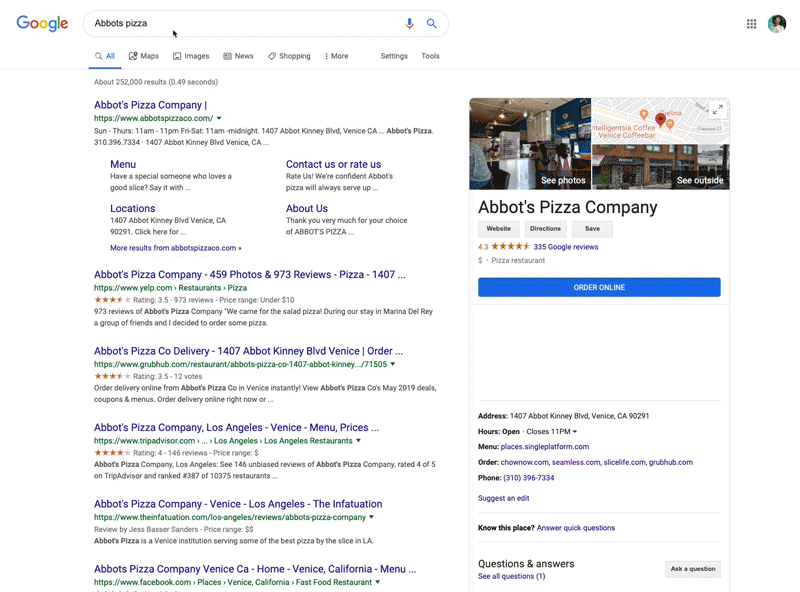Open the TripAdvisor result dropdown arrow
This screenshot has width=800, height=592.
tap(358, 440)
